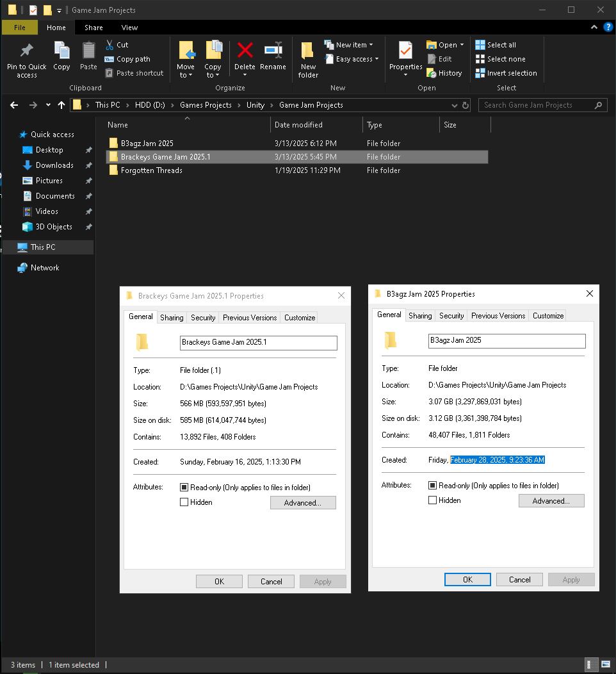
Task: Expand the Open button dropdown arrow
Action: 462,45
